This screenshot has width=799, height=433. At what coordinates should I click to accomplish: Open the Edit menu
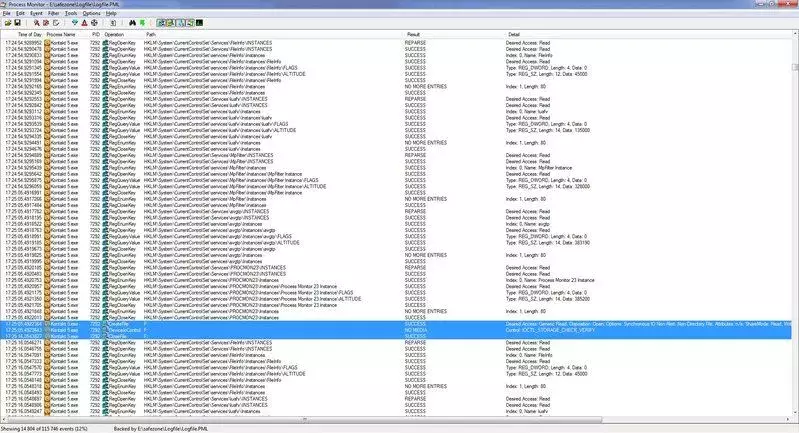(20, 13)
